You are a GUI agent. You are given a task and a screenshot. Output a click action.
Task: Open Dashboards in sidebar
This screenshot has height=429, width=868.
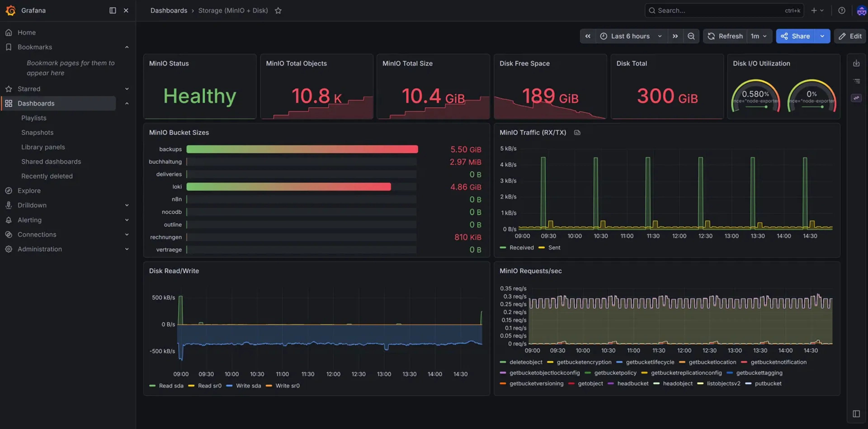(36, 103)
